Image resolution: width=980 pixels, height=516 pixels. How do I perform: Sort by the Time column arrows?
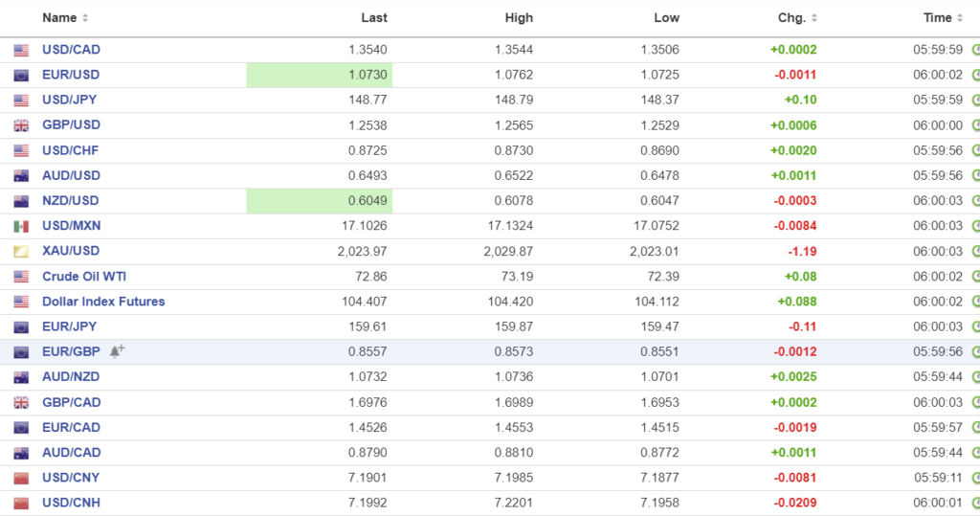click(x=960, y=18)
